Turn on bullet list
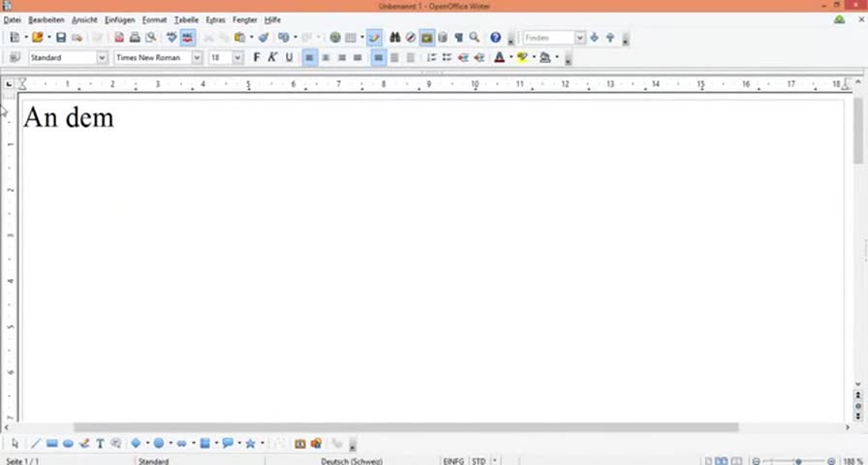This screenshot has height=465, width=868. 448,57
